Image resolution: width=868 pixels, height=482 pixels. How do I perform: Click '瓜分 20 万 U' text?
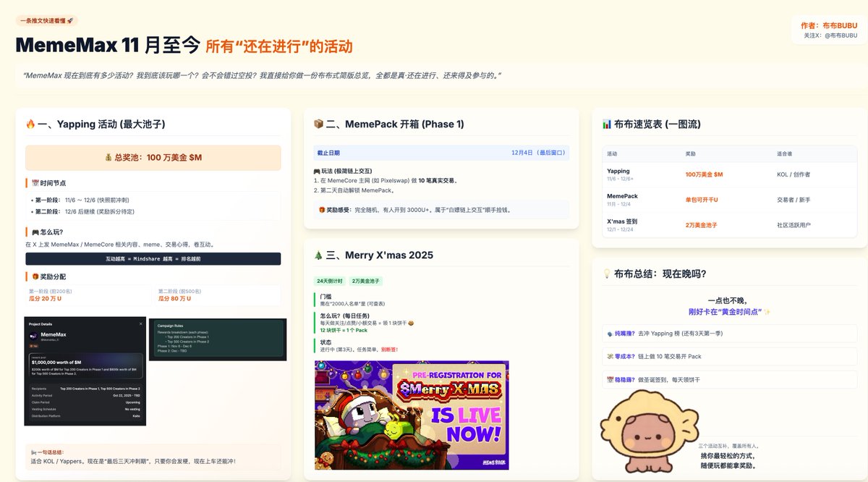pyautogui.click(x=45, y=298)
